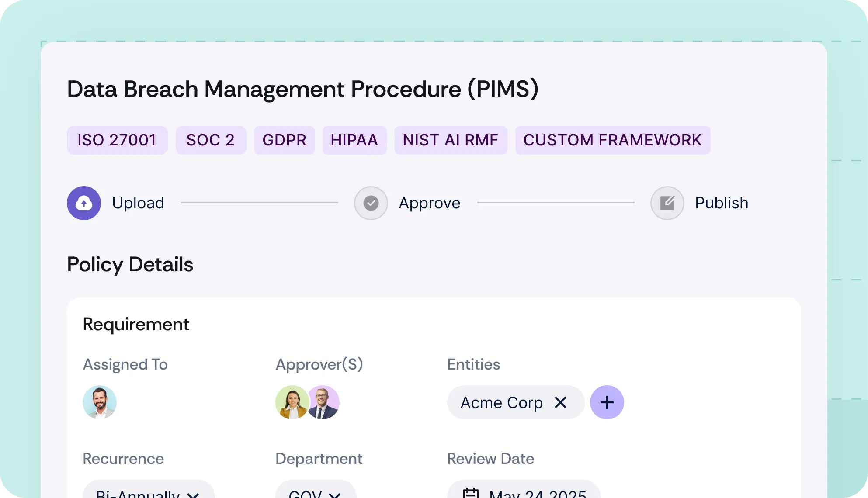Click the GDPR framework tag
Viewport: 868px width, 498px height.
pos(284,140)
